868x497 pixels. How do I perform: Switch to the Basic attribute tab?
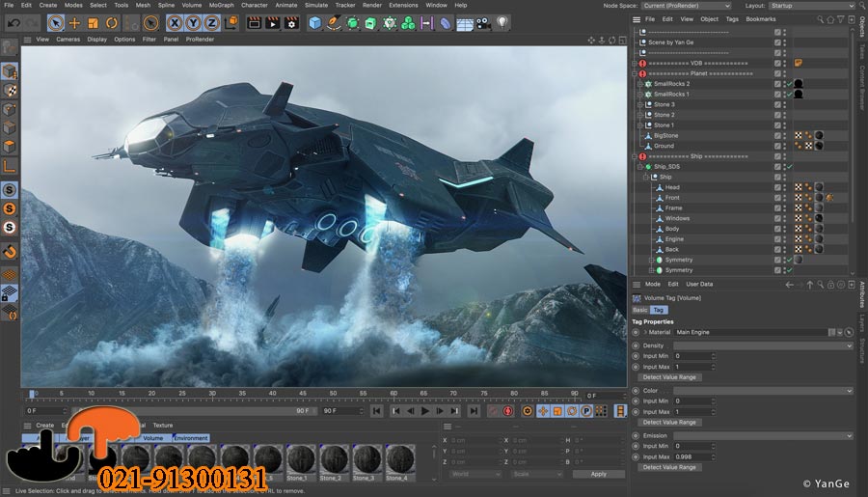[x=640, y=311]
